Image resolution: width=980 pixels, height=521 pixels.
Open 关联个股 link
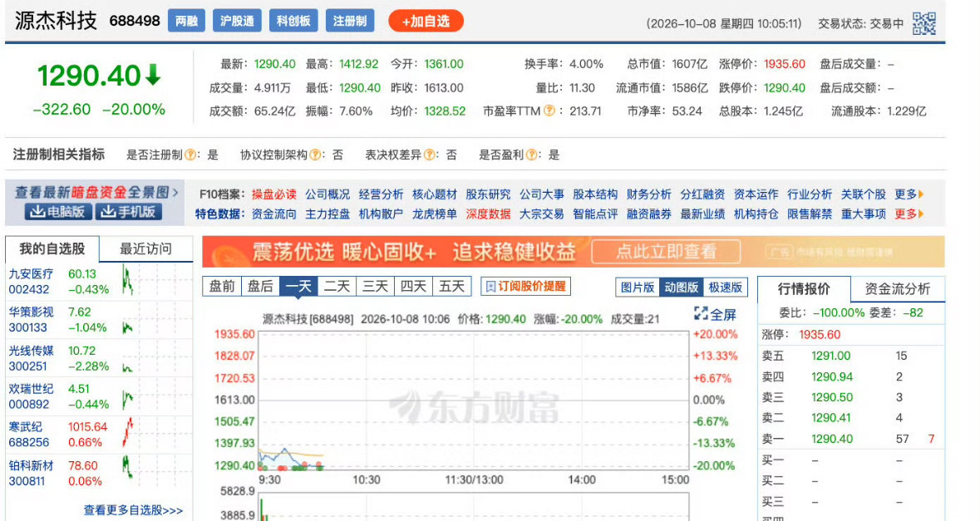coord(863,194)
